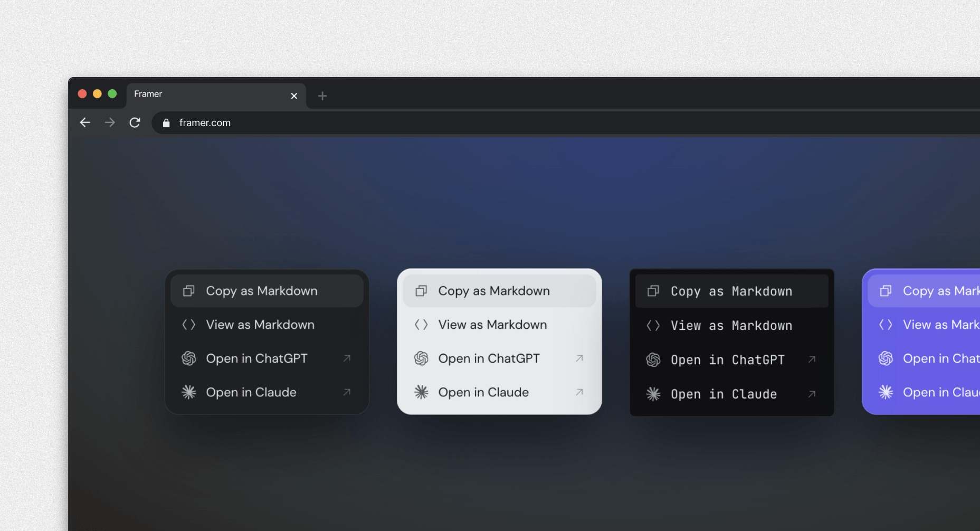Click external arrow beside ChatGPT in dark gray menu
The width and height of the screenshot is (980, 531).
coord(347,358)
